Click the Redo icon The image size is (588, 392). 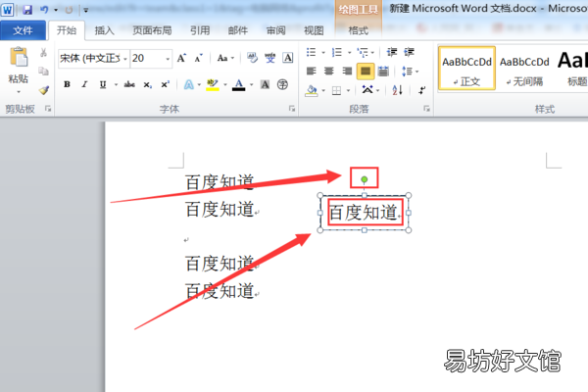[x=69, y=10]
